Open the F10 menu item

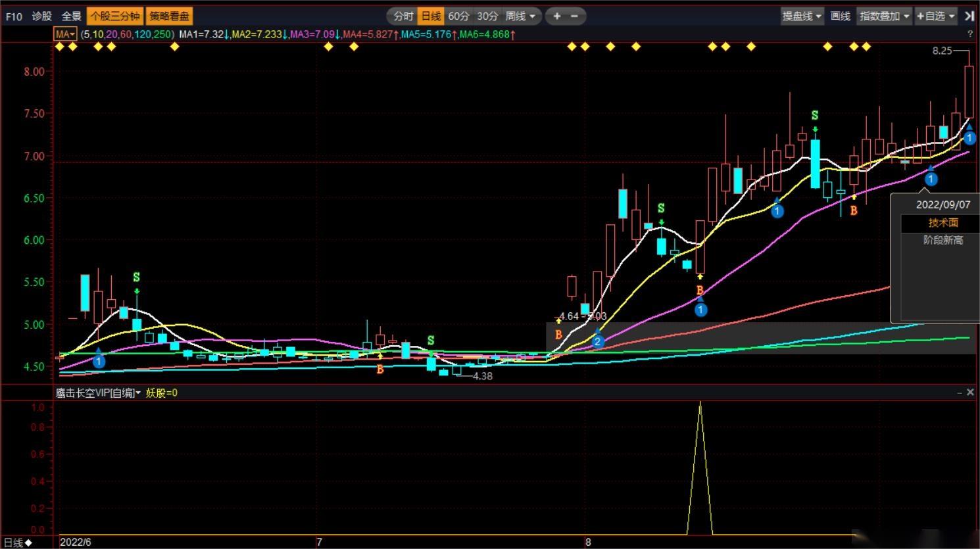pyautogui.click(x=14, y=16)
